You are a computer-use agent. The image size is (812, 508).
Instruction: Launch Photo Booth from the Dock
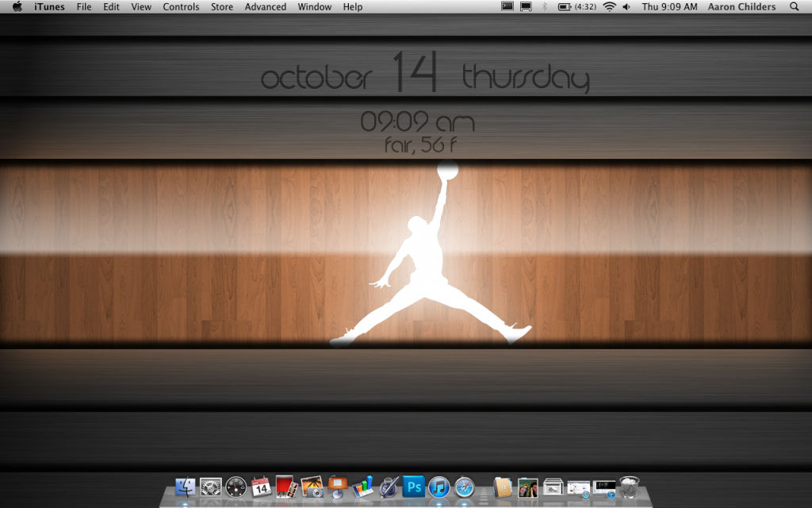click(x=286, y=487)
